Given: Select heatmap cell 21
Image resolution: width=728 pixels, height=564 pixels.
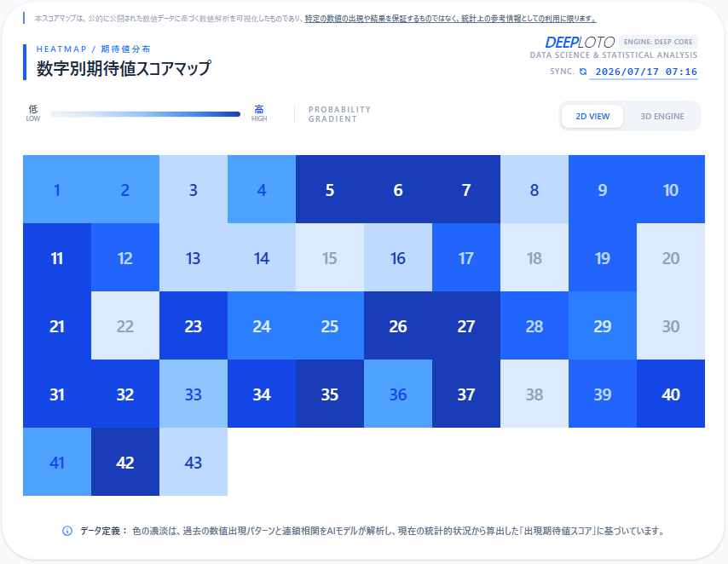Looking at the screenshot, I should [x=57, y=325].
